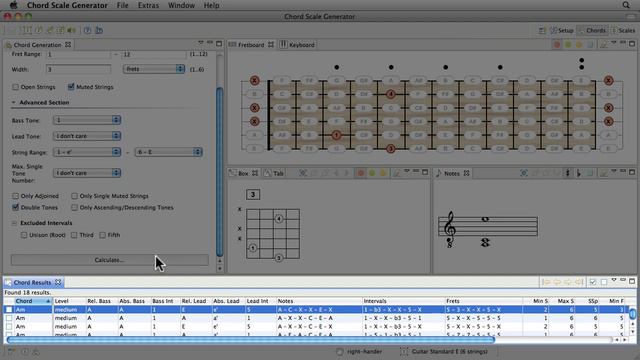Viewport: 640px width, 360px height.
Task: Click the Spotlight search magnifier icon
Action: tap(626, 5)
